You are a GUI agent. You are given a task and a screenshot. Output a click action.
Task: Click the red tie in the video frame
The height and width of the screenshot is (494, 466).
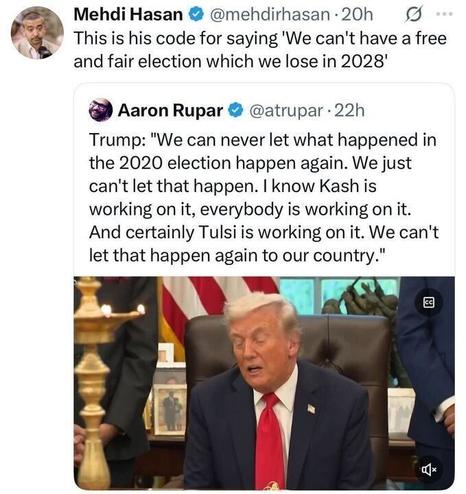coord(271,441)
